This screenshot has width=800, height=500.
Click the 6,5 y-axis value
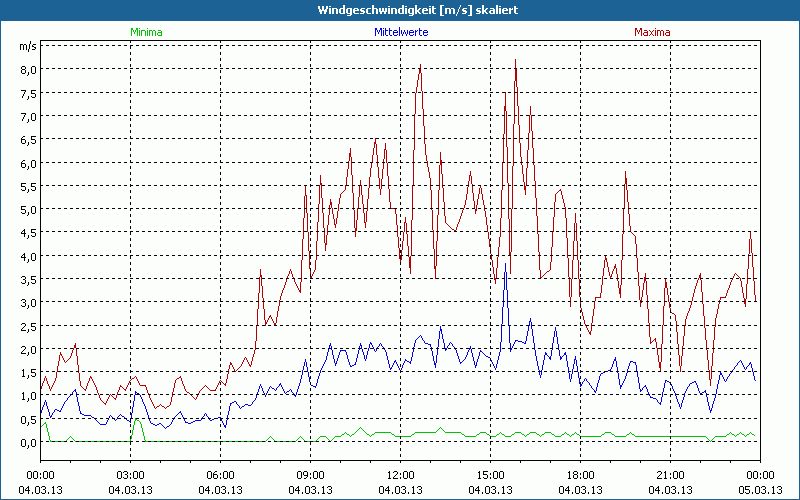[29, 140]
